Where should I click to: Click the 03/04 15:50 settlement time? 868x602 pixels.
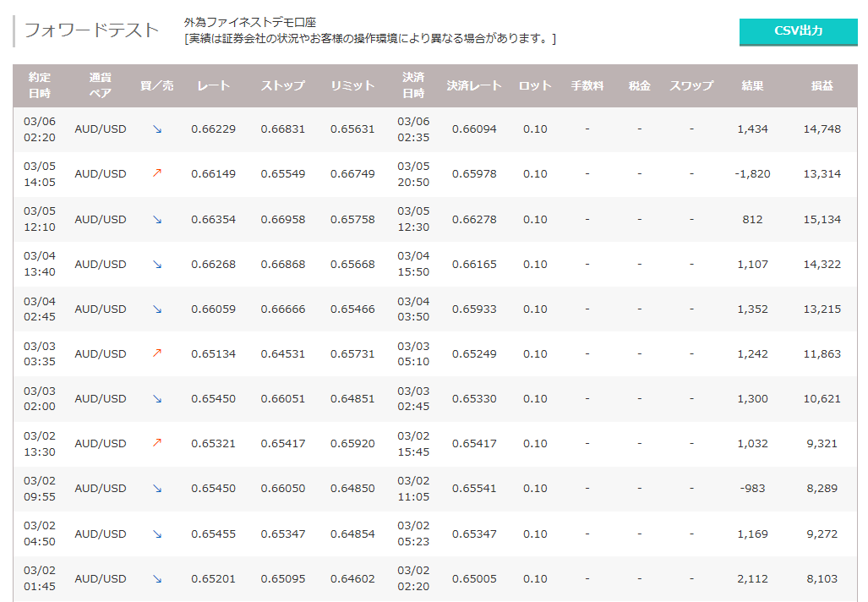(x=413, y=264)
